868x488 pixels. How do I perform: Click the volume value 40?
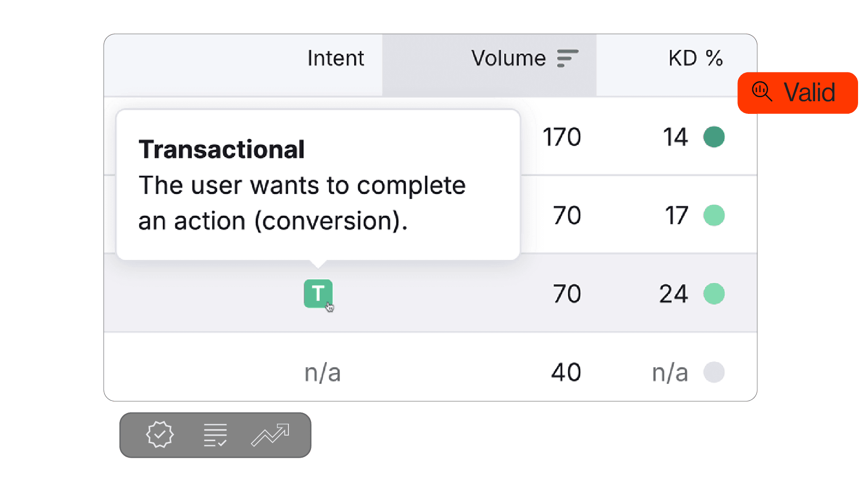[x=566, y=372]
